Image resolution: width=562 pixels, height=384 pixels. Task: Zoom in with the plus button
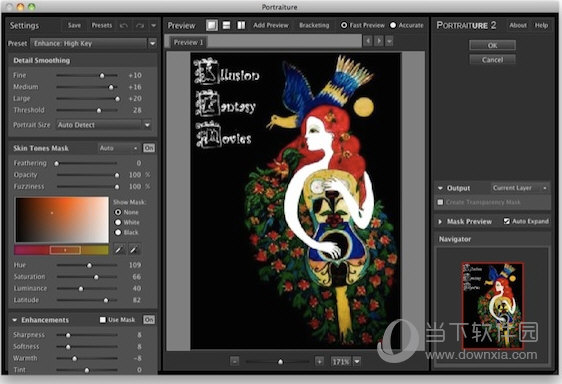click(319, 361)
